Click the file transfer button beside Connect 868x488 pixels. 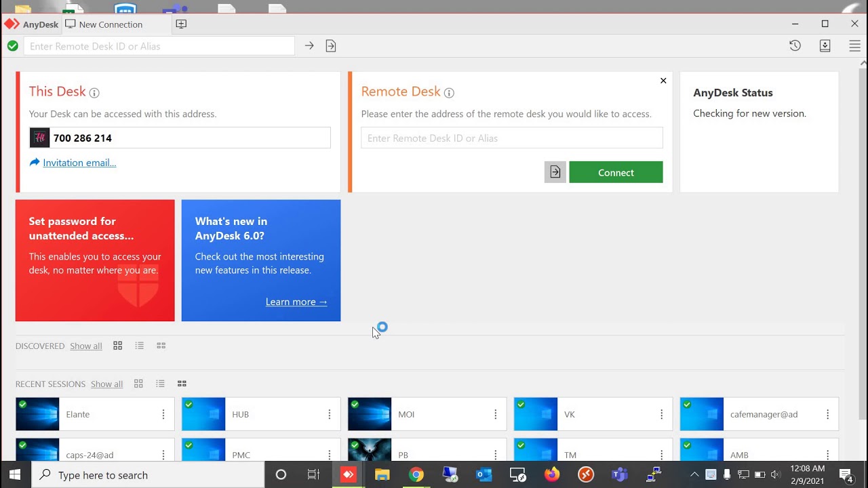[555, 172]
